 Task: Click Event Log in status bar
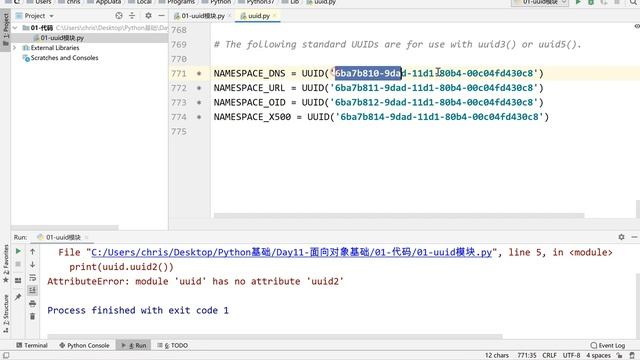pos(608,345)
